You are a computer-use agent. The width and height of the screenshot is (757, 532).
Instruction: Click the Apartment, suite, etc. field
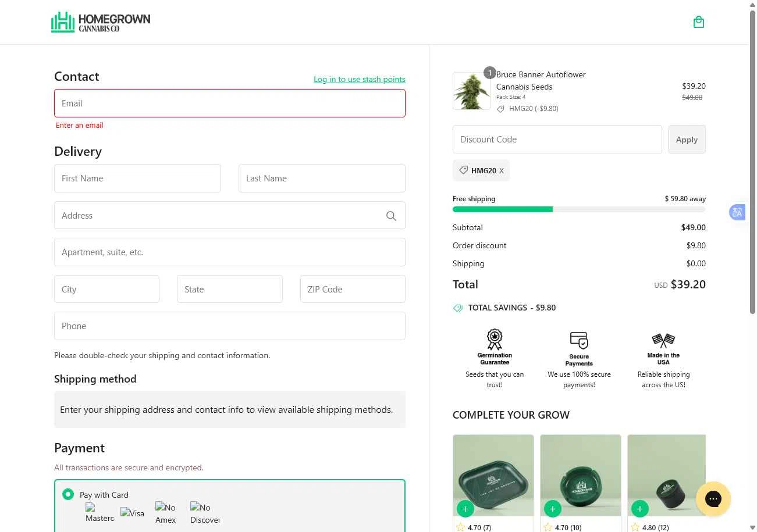230,252
